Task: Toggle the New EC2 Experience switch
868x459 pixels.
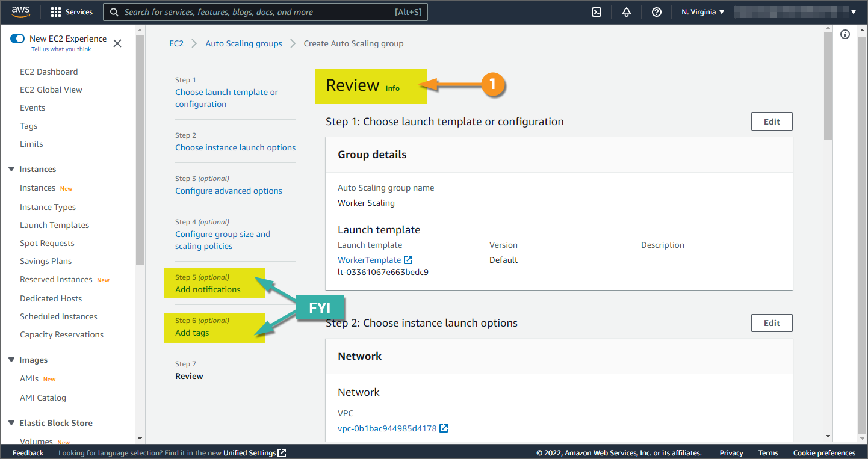Action: pos(17,39)
